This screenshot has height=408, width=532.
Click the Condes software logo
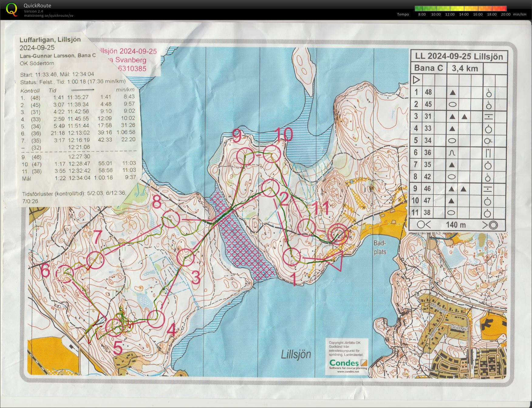[348, 363]
